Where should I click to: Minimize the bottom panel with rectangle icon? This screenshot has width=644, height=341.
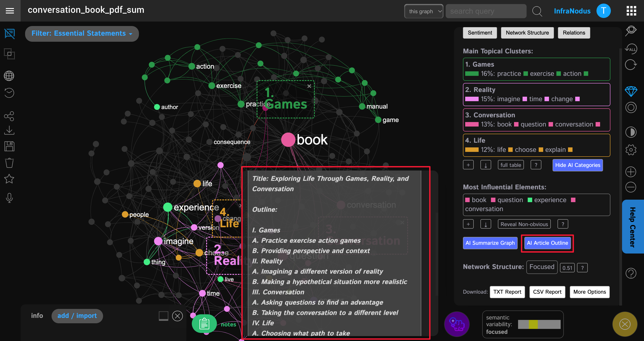164,316
